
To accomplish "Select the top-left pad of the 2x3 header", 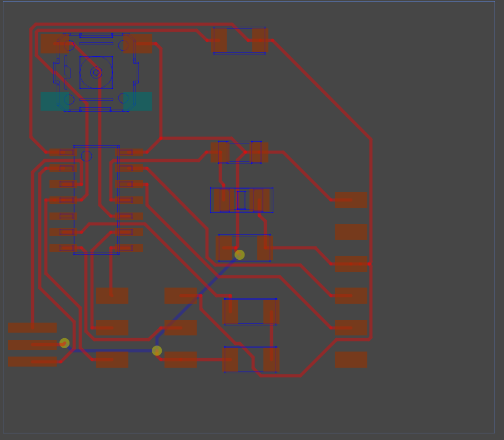I will pos(112,296).
